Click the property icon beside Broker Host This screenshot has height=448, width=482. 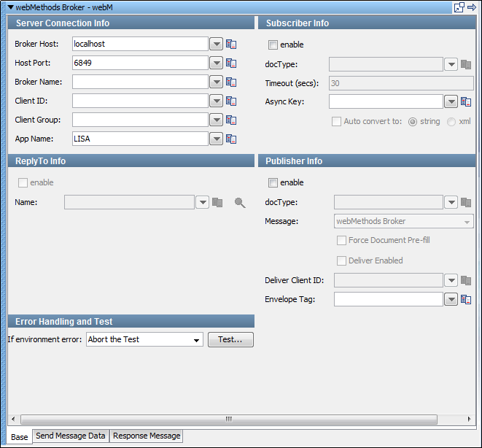coord(231,44)
